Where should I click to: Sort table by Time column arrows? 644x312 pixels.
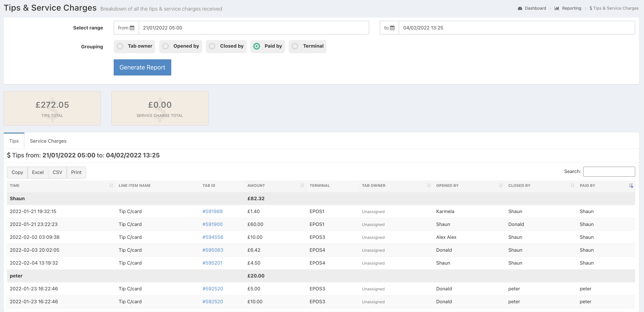(111, 185)
